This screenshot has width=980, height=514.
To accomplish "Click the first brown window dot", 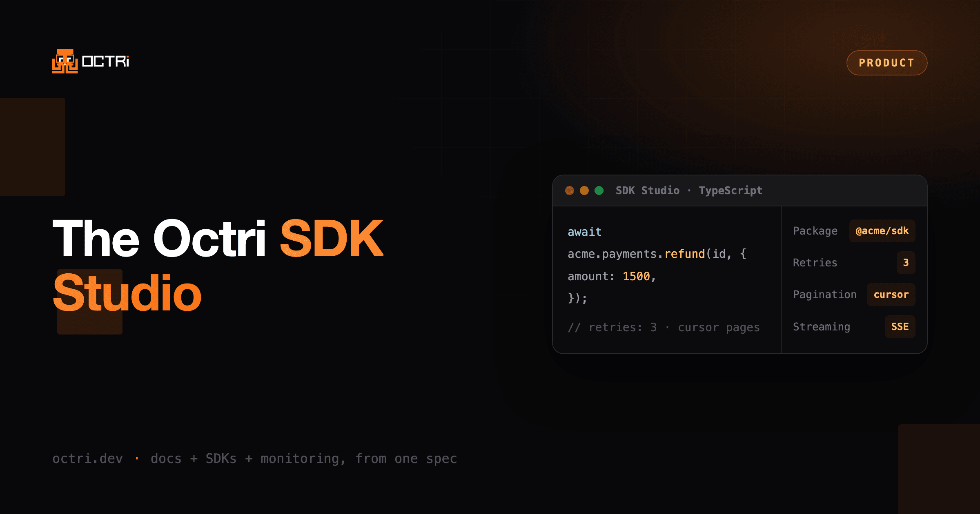I will click(x=570, y=191).
